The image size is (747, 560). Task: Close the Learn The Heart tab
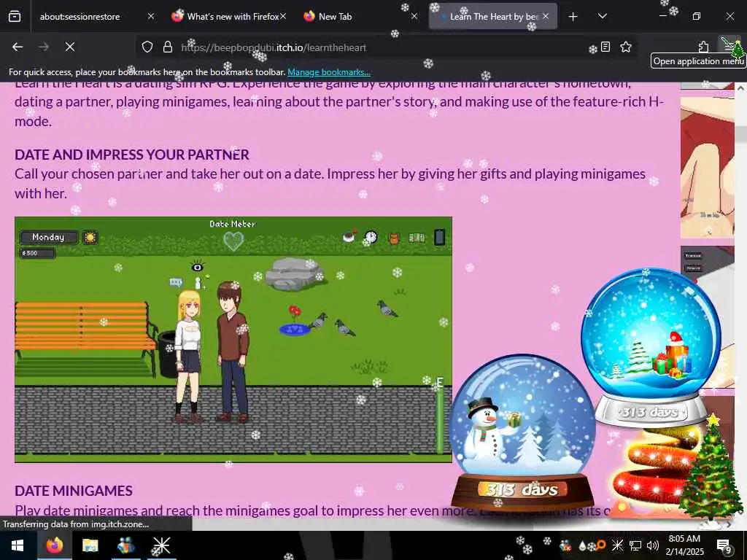(546, 17)
